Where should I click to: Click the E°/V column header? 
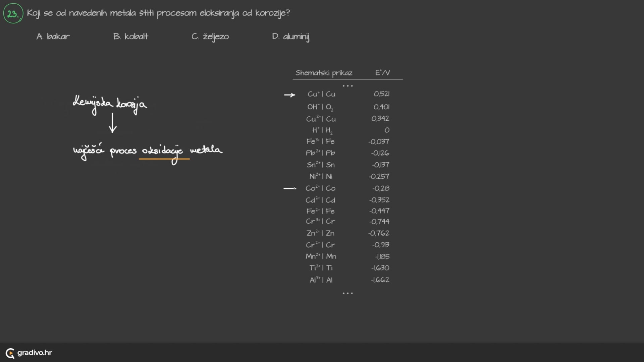pyautogui.click(x=382, y=73)
